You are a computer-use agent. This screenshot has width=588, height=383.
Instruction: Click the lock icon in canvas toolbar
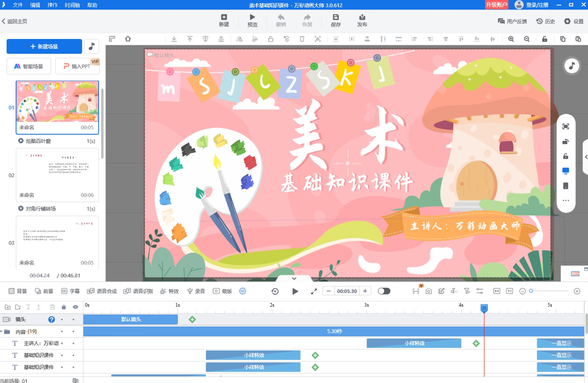[545, 39]
